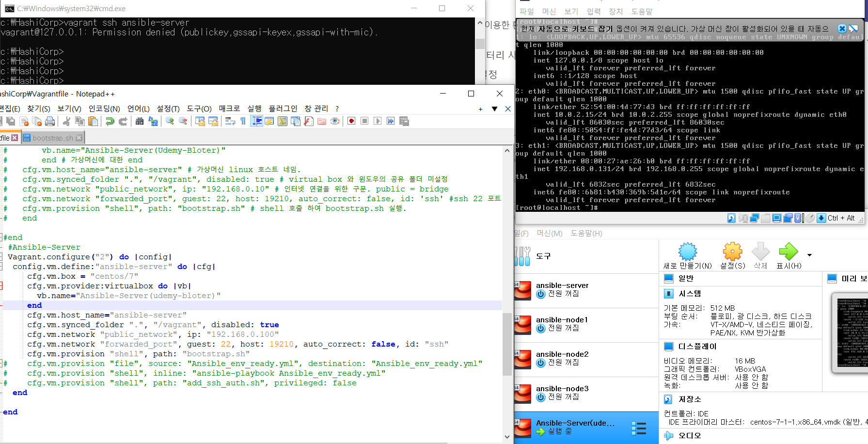Open the Replace icon in Notepad++ toolbar
This screenshot has height=444, width=868.
[x=153, y=121]
